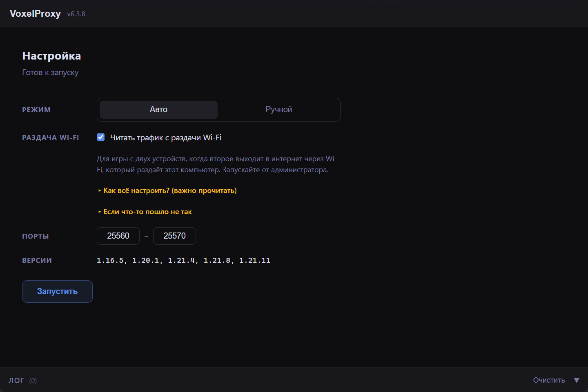Click the РАЗДАЧА WI-FI label

(x=51, y=137)
